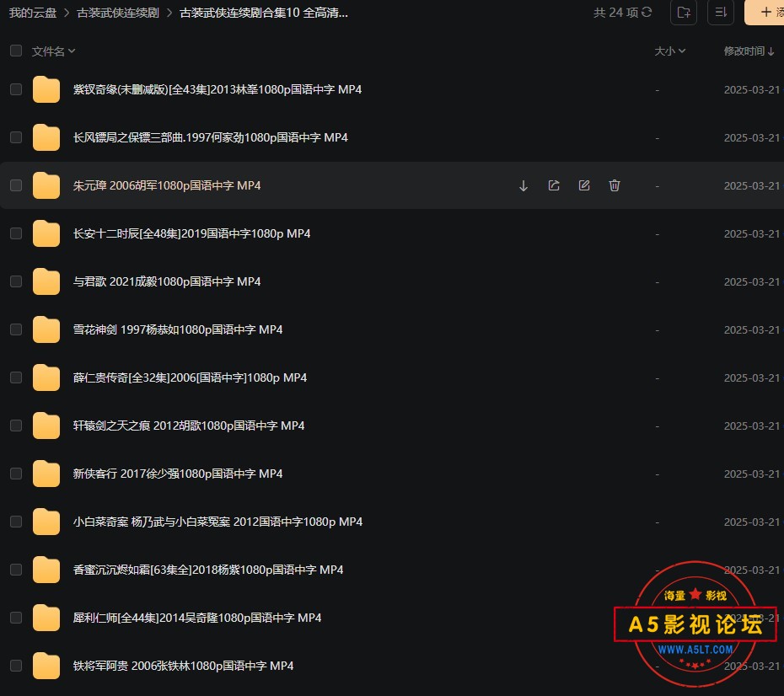This screenshot has height=696, width=784.
Task: Open the 小白菜奇案 folder icon
Action: point(46,522)
